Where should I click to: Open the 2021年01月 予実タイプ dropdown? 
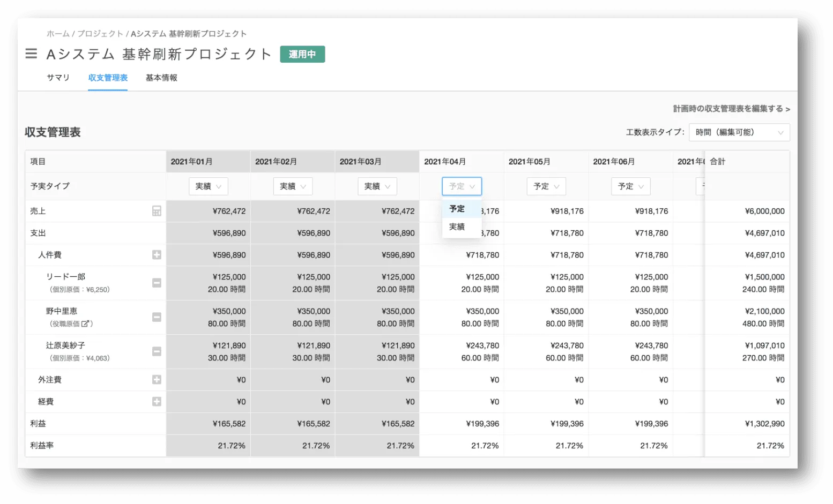click(208, 186)
